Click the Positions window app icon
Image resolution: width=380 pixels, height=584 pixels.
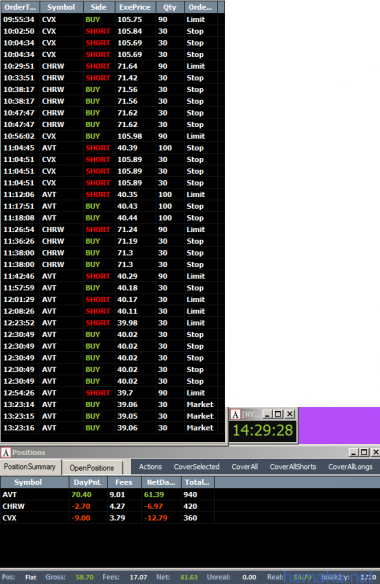click(x=6, y=453)
